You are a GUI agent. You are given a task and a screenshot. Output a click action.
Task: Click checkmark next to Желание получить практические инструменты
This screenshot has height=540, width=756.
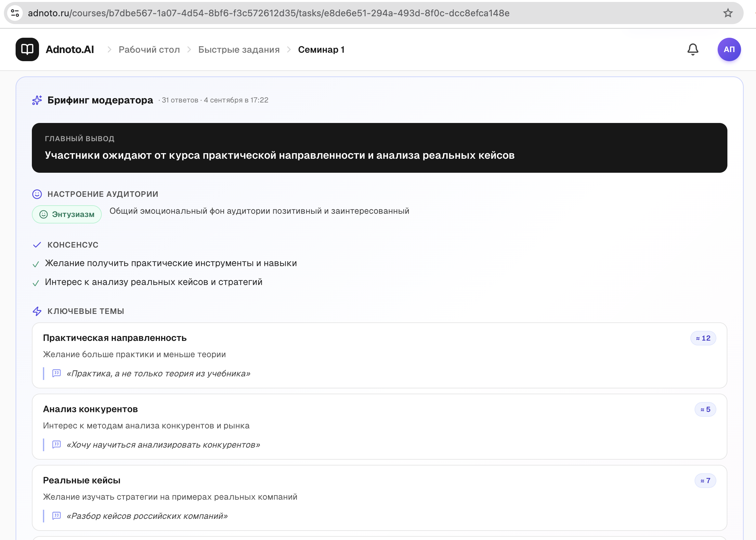click(36, 264)
